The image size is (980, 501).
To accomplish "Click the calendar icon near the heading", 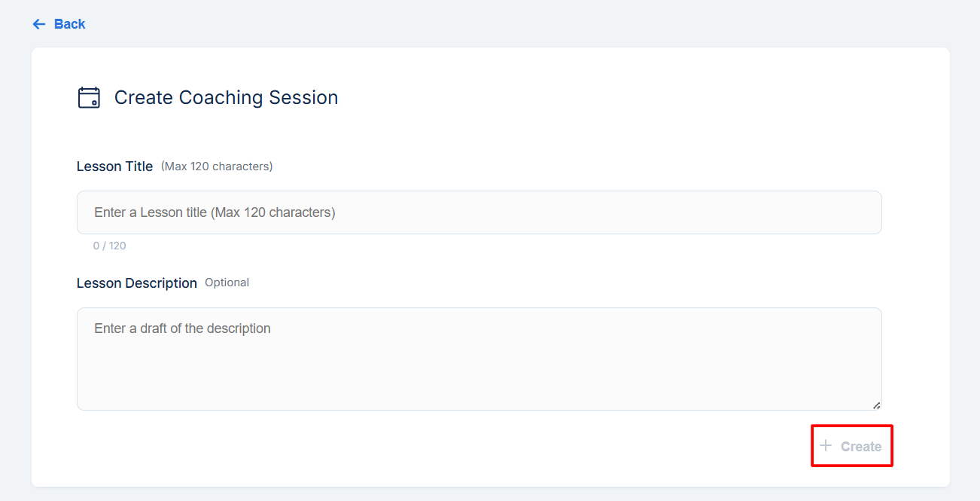I will [x=89, y=98].
